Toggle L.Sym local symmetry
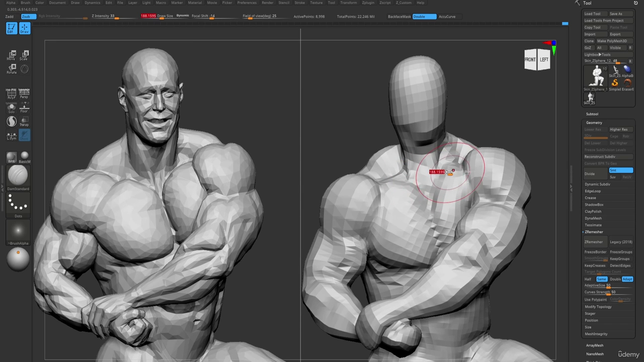Screen dimensions: 644x362 (11, 135)
